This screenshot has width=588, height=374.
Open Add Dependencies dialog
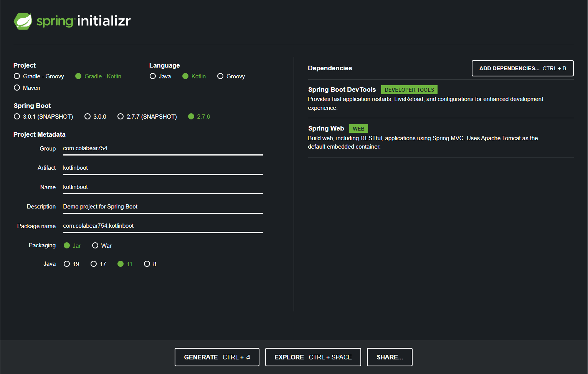pyautogui.click(x=522, y=68)
